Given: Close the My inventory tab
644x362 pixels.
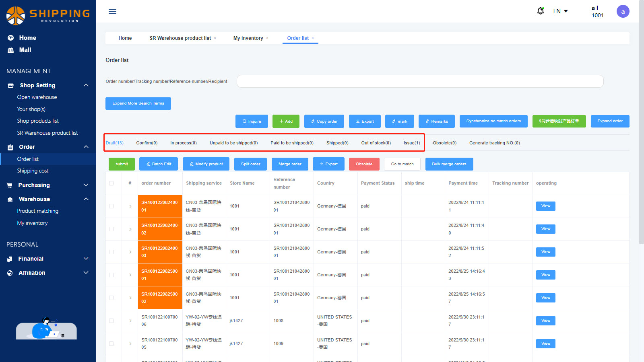Looking at the screenshot, I should click(x=267, y=38).
